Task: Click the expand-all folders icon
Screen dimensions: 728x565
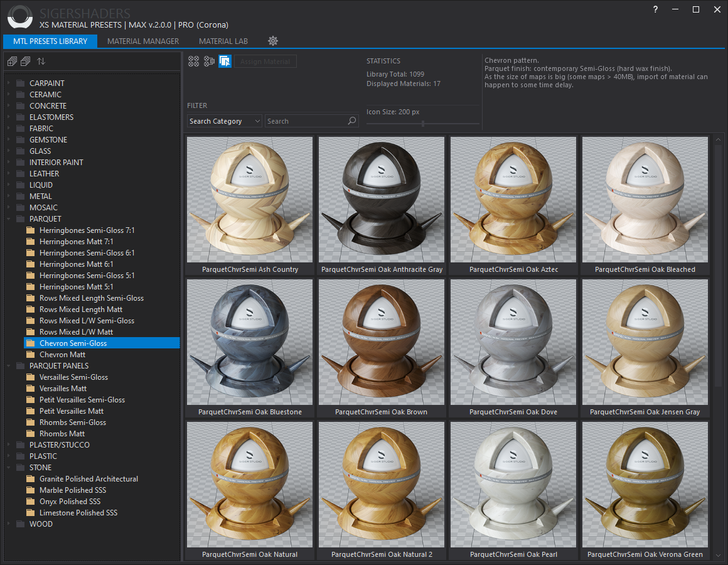Action: coord(12,62)
